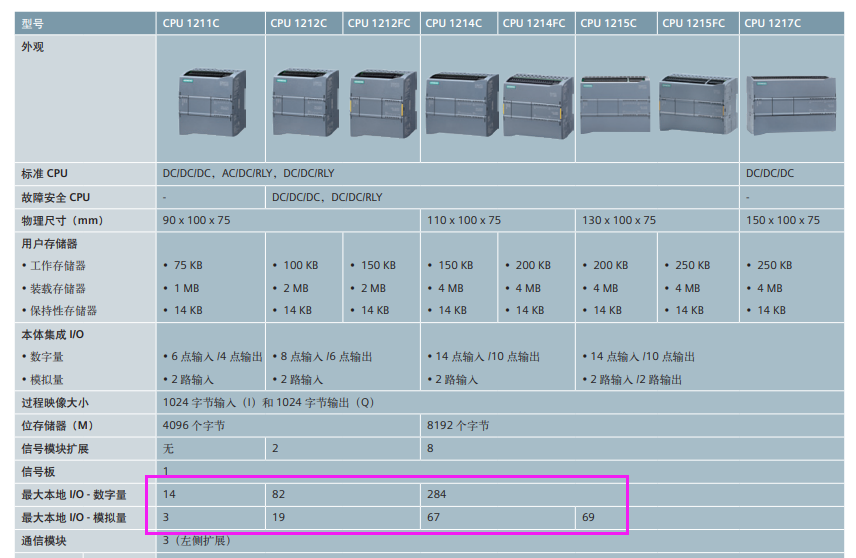The height and width of the screenshot is (558, 856).
Task: Click the CPU 1214C column header
Action: [x=459, y=23]
